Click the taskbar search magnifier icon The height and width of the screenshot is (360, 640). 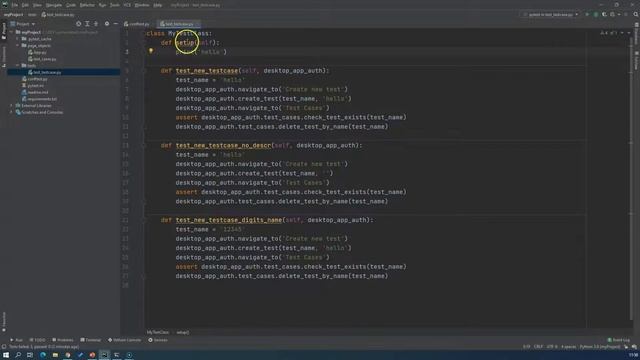point(18,355)
